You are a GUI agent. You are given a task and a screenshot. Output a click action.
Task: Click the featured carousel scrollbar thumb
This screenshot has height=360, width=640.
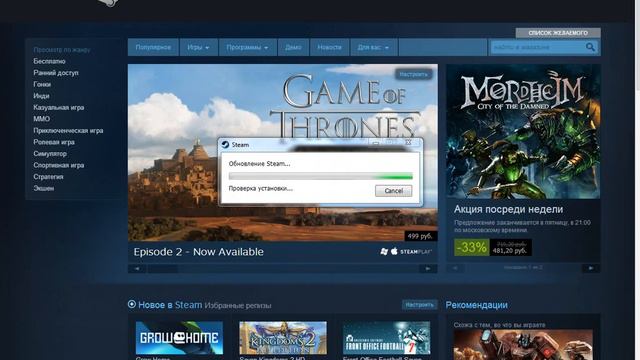(162, 269)
